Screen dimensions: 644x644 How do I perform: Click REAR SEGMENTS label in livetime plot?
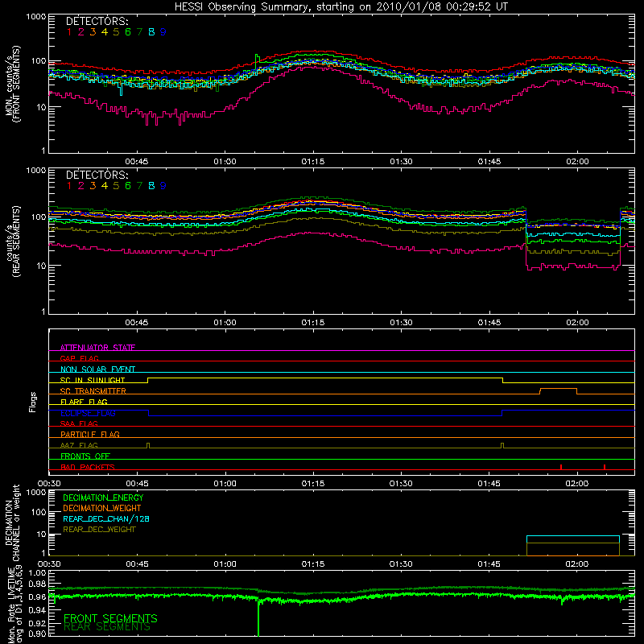(x=107, y=627)
